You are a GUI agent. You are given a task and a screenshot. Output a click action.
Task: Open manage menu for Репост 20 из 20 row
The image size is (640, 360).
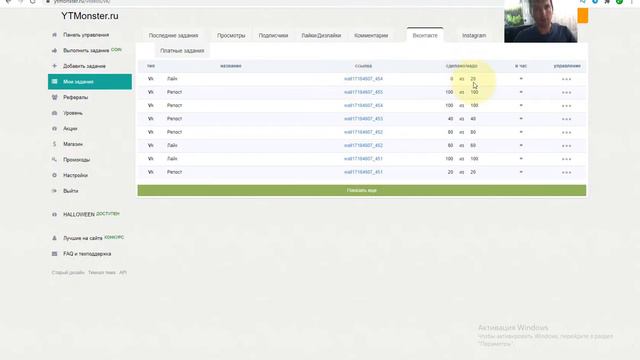pyautogui.click(x=566, y=172)
